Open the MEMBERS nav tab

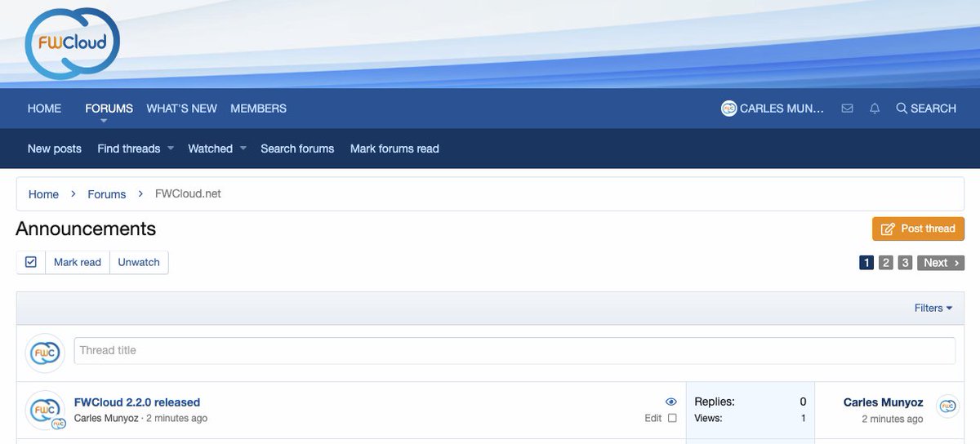click(258, 109)
